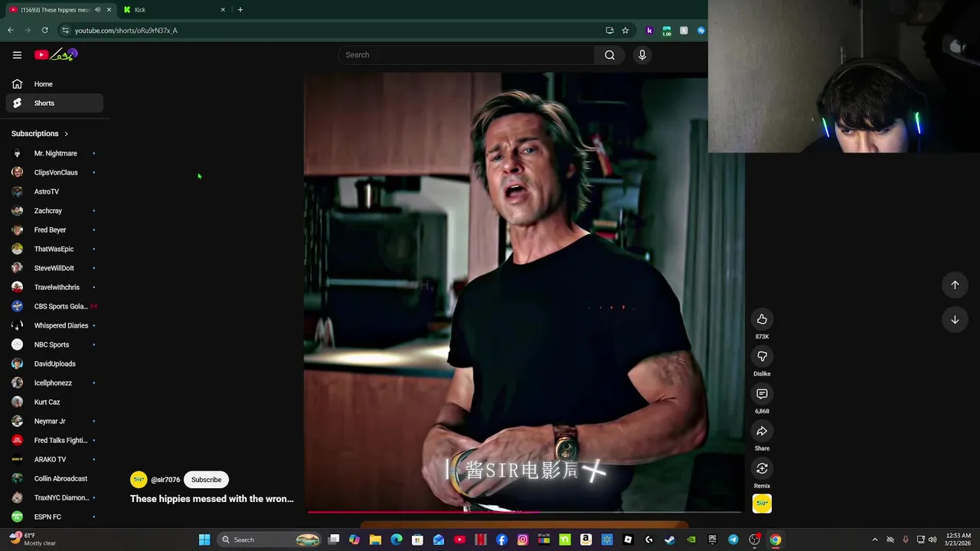Open a new browser tab

(x=240, y=10)
